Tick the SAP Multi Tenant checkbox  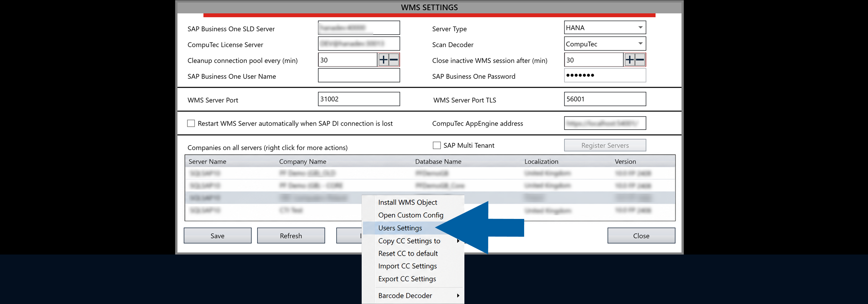[x=437, y=145]
